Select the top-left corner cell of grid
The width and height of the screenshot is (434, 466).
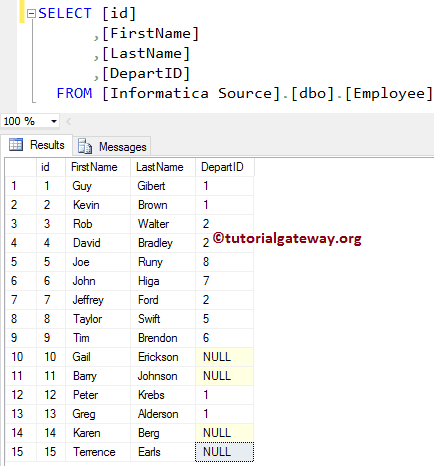(x=21, y=167)
